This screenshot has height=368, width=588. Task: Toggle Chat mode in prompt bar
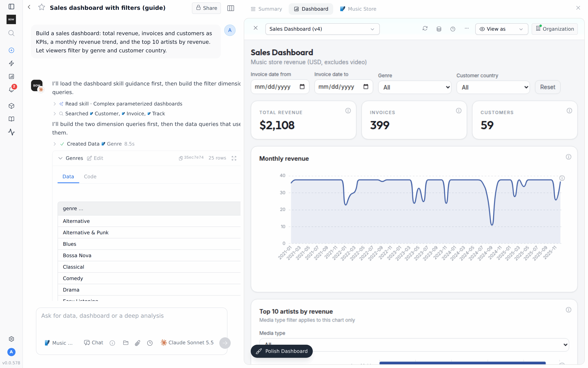[x=94, y=343]
